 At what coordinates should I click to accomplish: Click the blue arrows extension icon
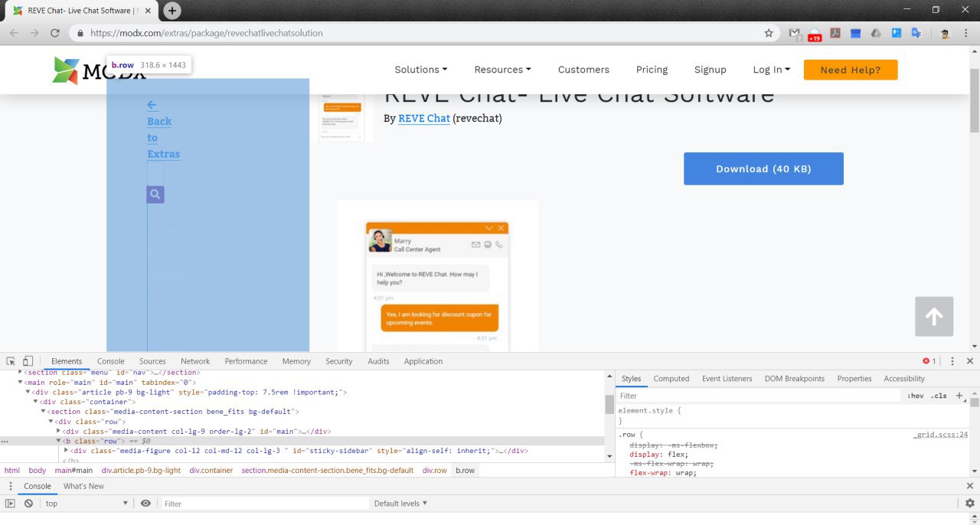click(896, 33)
